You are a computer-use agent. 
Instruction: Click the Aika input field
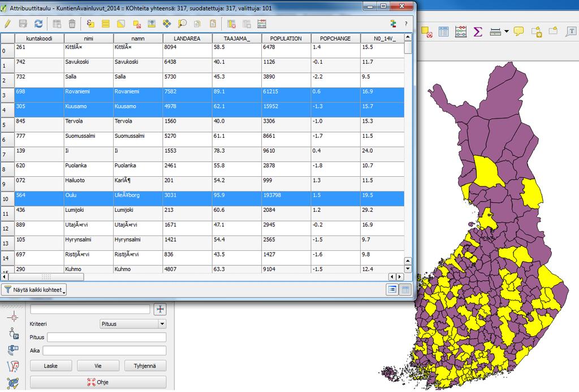coord(105,350)
